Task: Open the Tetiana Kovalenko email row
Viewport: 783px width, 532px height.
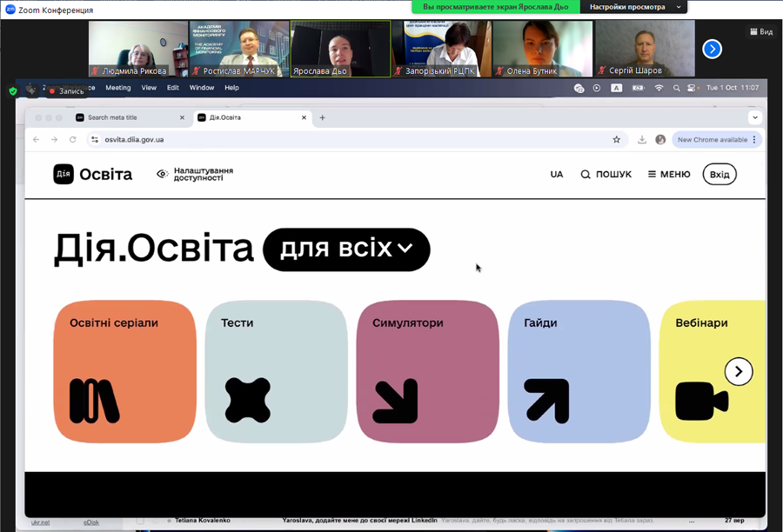Action: 439,521
